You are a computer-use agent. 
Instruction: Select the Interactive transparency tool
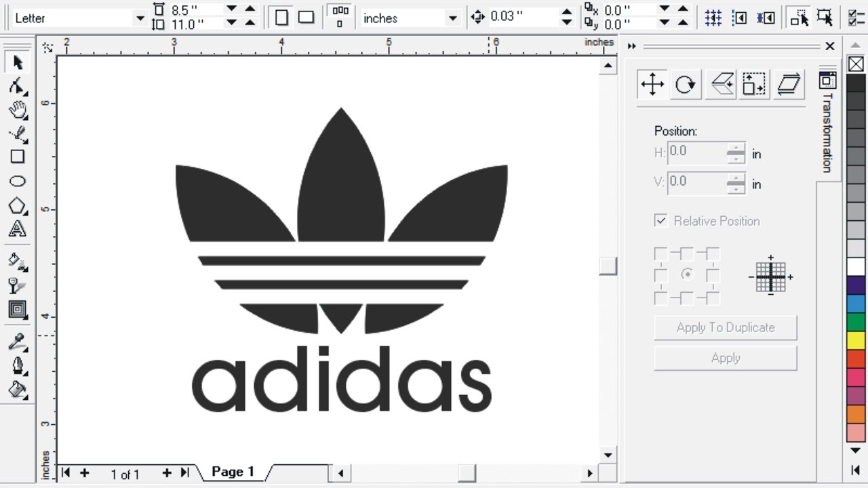point(18,285)
